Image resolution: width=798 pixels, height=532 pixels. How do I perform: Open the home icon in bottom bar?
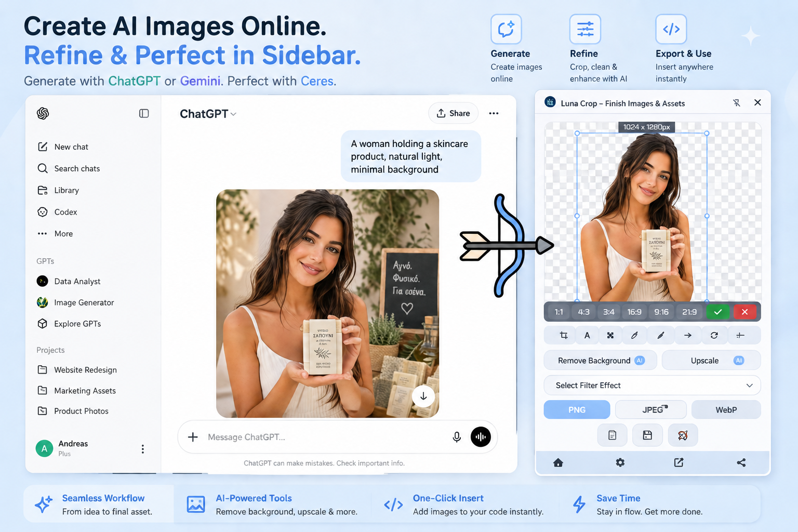pos(558,463)
